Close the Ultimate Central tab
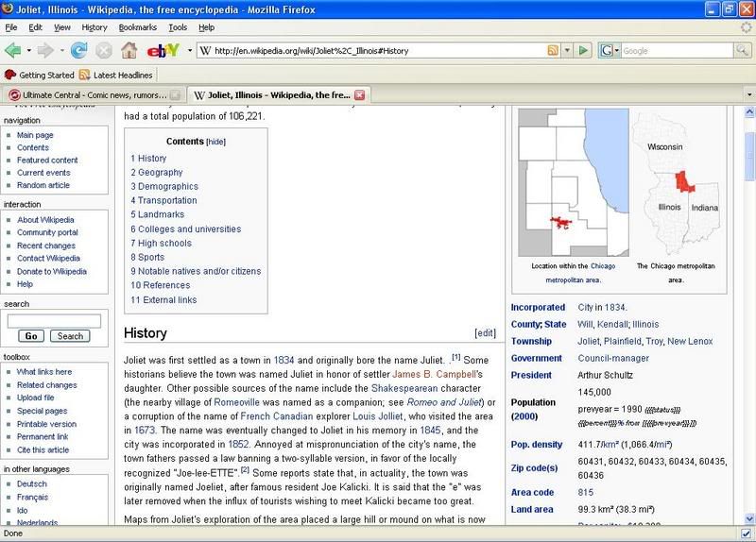This screenshot has width=756, height=542. click(176, 95)
